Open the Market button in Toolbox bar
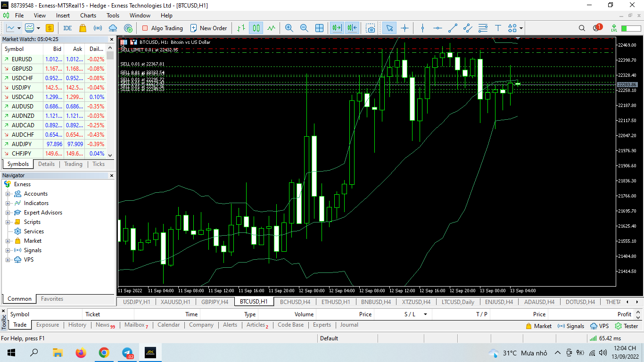The height and width of the screenshot is (362, 644). [538, 326]
